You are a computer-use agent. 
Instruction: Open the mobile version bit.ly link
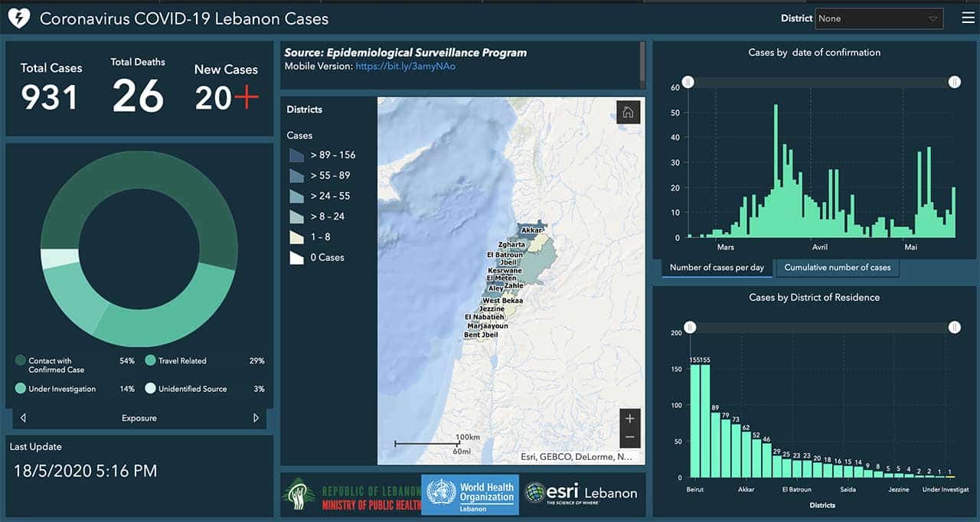click(406, 67)
